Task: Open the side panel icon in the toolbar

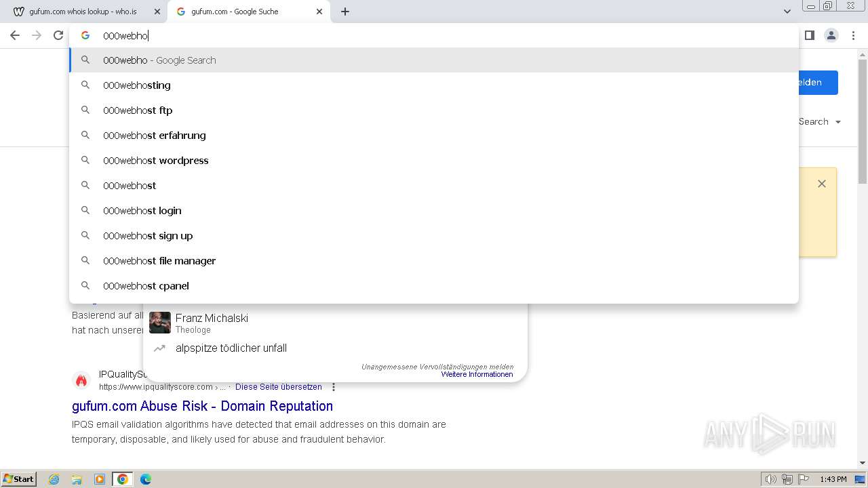Action: point(810,35)
